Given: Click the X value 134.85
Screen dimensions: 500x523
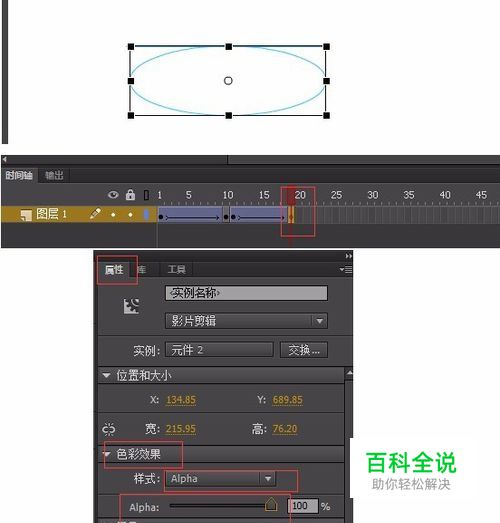Looking at the screenshot, I should pos(181,400).
